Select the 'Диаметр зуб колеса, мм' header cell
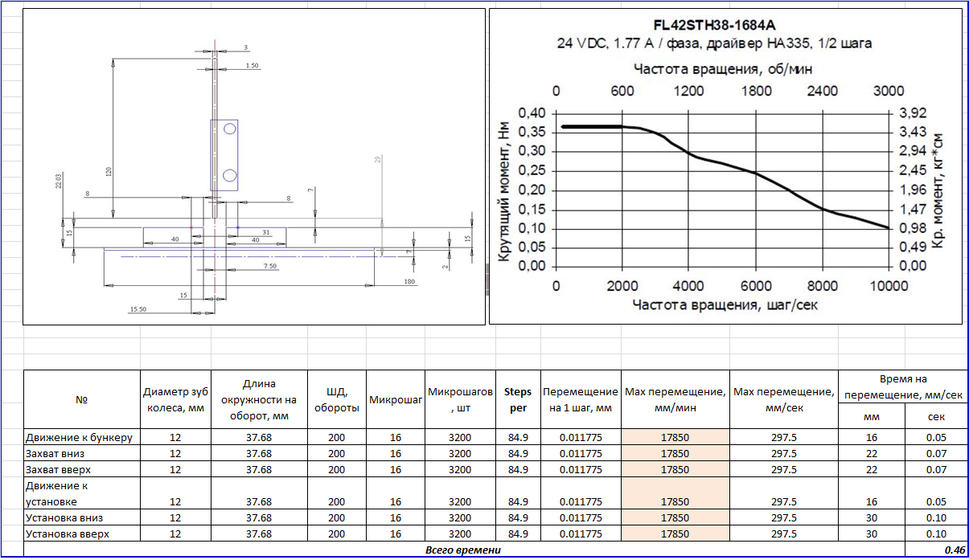Viewport: 969px width, 560px height. [x=175, y=399]
